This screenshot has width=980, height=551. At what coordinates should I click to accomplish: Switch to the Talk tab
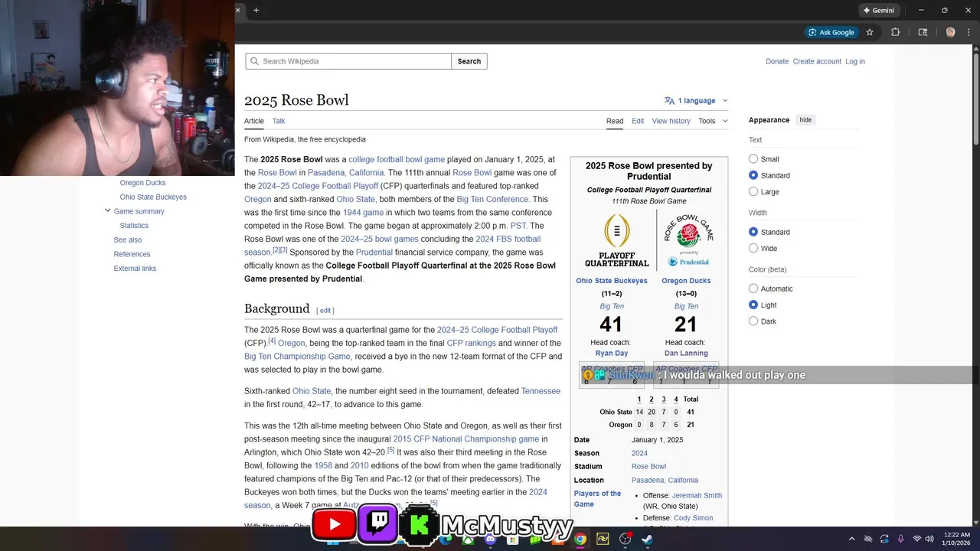coord(279,121)
